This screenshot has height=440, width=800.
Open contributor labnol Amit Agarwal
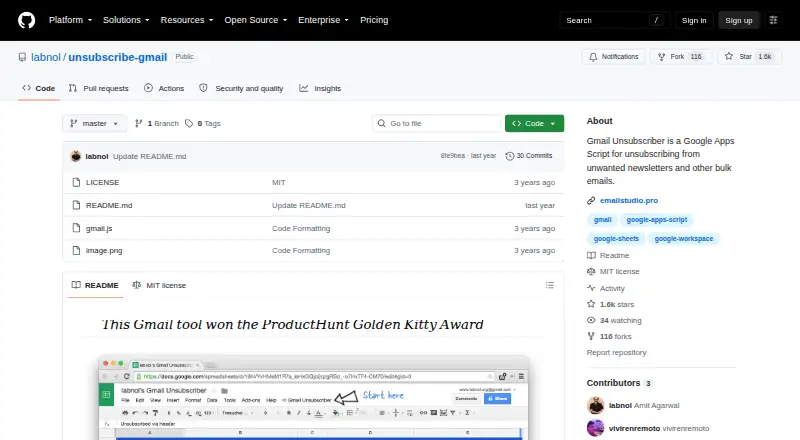[x=644, y=405]
